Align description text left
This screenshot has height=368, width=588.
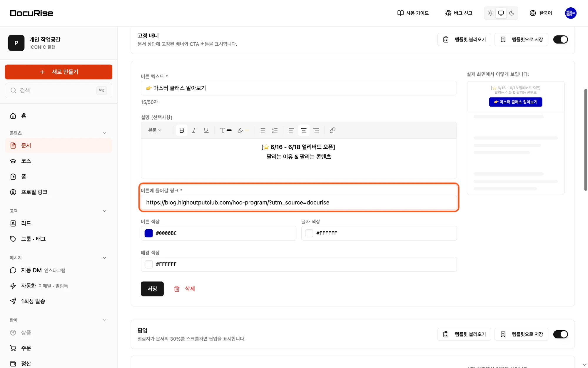point(291,130)
